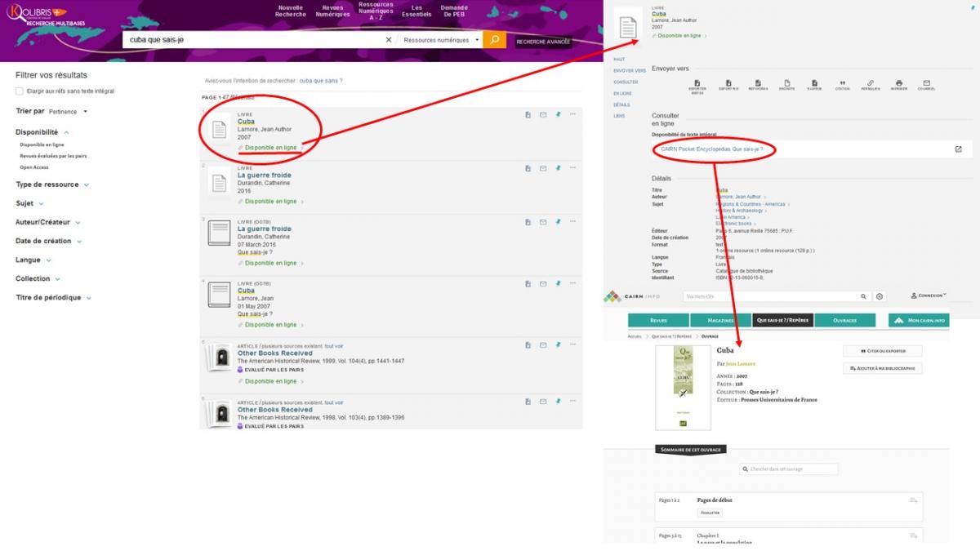Click inside the 'Chercher dans cet ouvrage' field
The height and width of the screenshot is (551, 980).
788,469
